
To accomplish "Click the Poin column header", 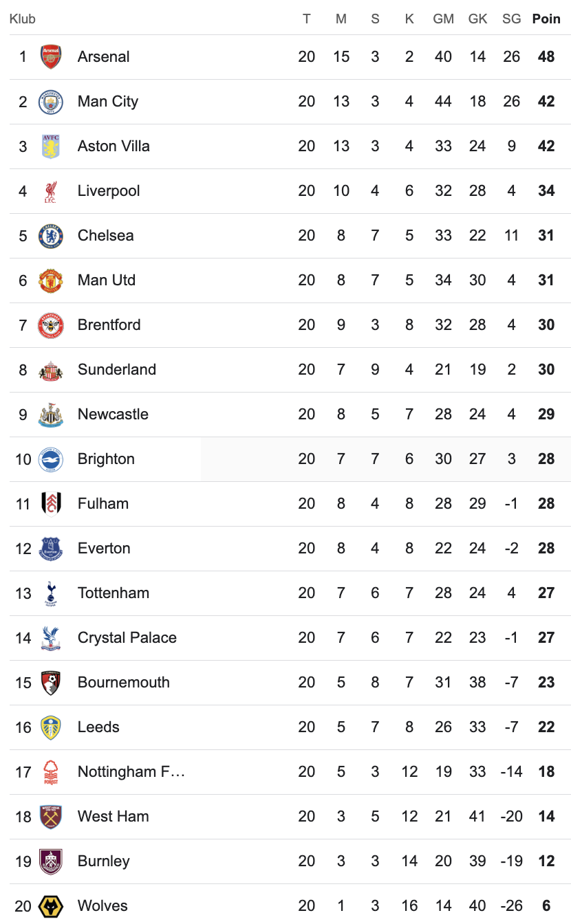I will click(x=546, y=19).
